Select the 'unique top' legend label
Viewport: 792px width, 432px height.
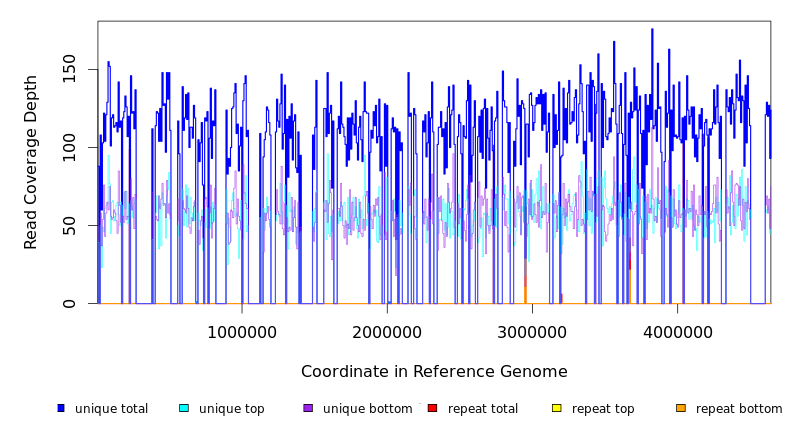231,409
